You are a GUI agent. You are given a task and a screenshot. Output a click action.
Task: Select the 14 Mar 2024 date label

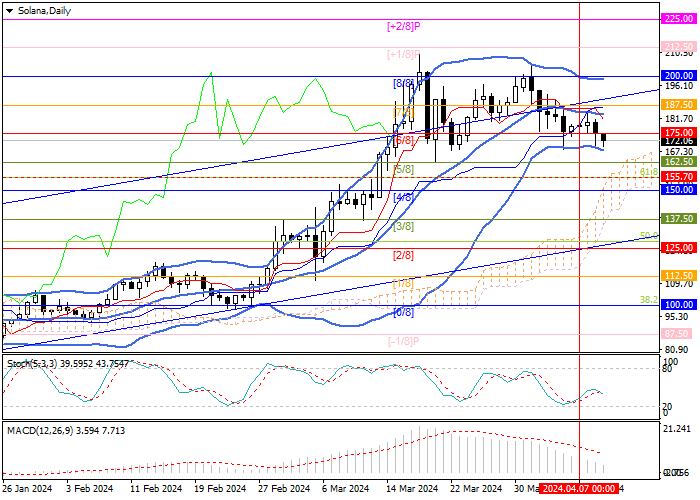[412, 488]
